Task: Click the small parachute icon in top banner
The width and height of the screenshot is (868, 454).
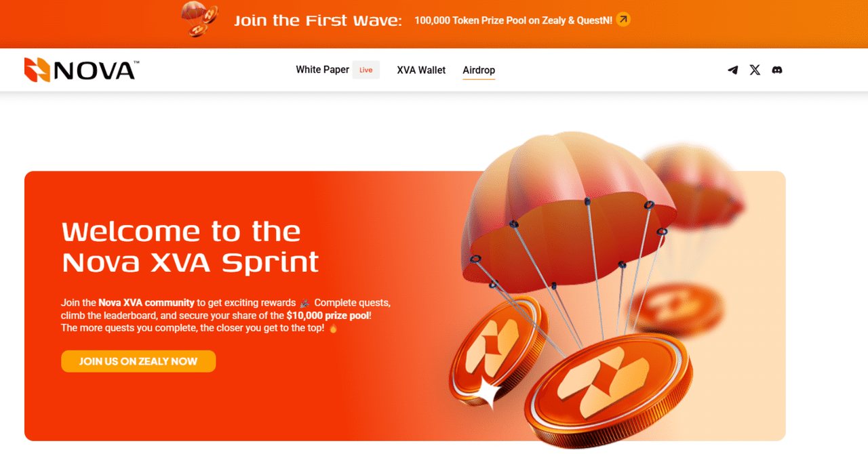Action: point(199,19)
